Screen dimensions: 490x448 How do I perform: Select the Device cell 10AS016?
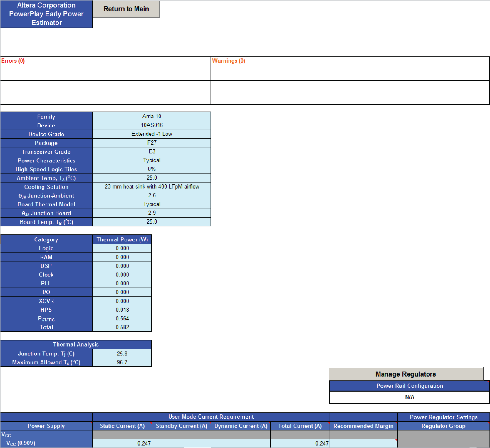152,125
